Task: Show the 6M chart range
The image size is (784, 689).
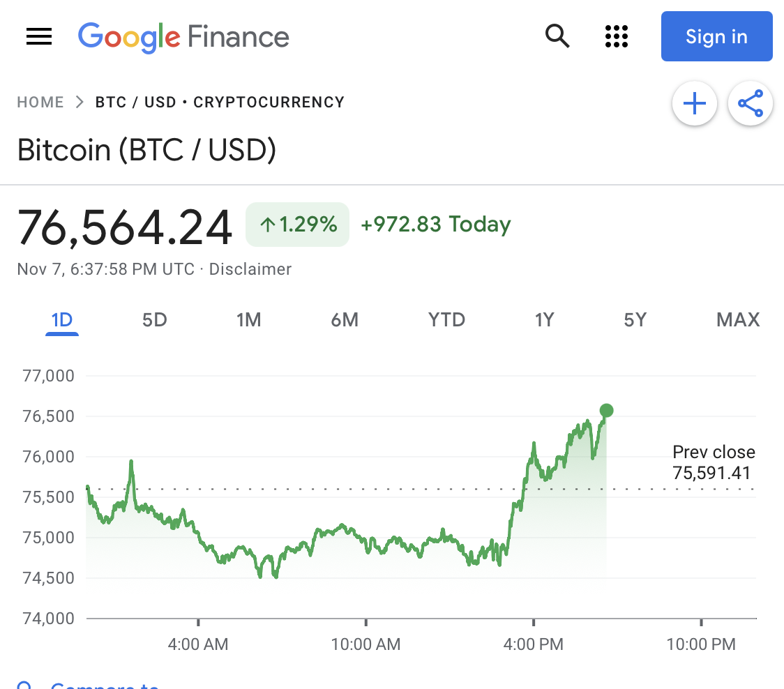Action: (x=345, y=320)
